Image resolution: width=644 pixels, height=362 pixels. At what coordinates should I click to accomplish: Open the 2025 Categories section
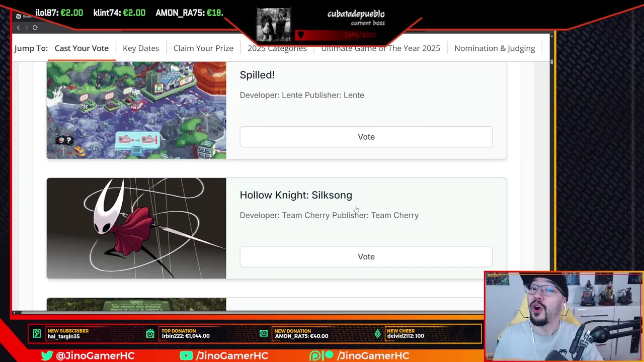[277, 49]
